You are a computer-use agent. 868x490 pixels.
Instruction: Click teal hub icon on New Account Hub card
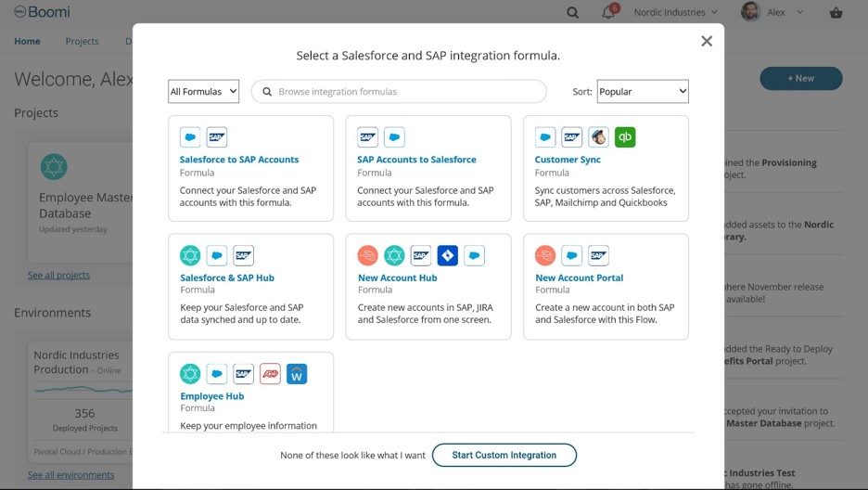click(x=394, y=255)
